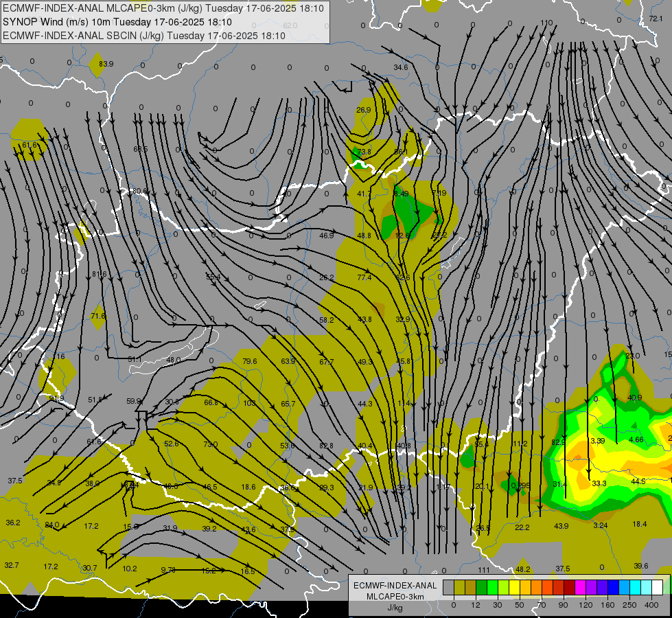
Task: Click the legend tick label 400
Action: pos(651,605)
